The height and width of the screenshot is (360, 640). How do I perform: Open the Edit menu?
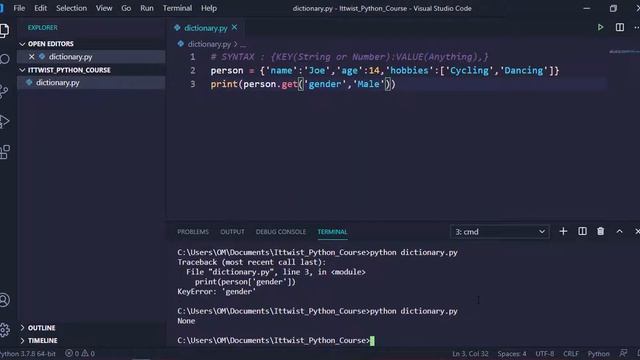(40, 8)
